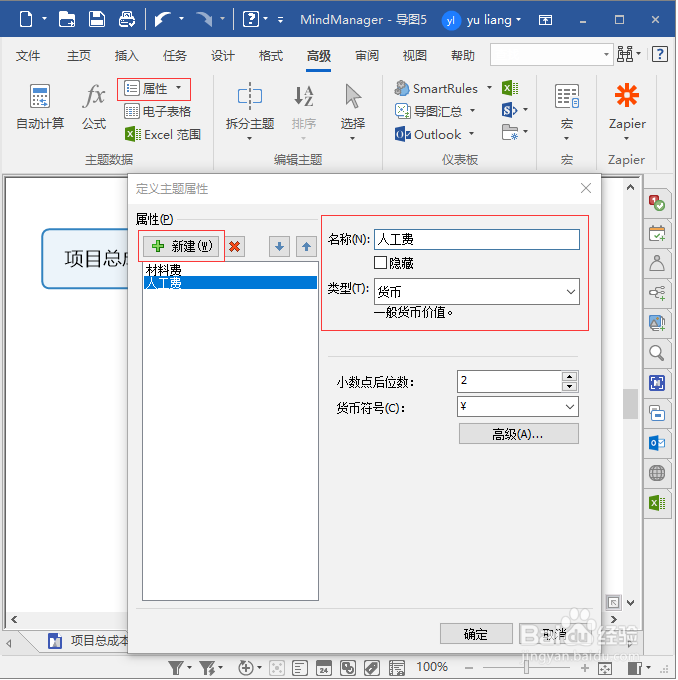Decrease the decimal places stepper
This screenshot has height=680, width=678.
569,386
